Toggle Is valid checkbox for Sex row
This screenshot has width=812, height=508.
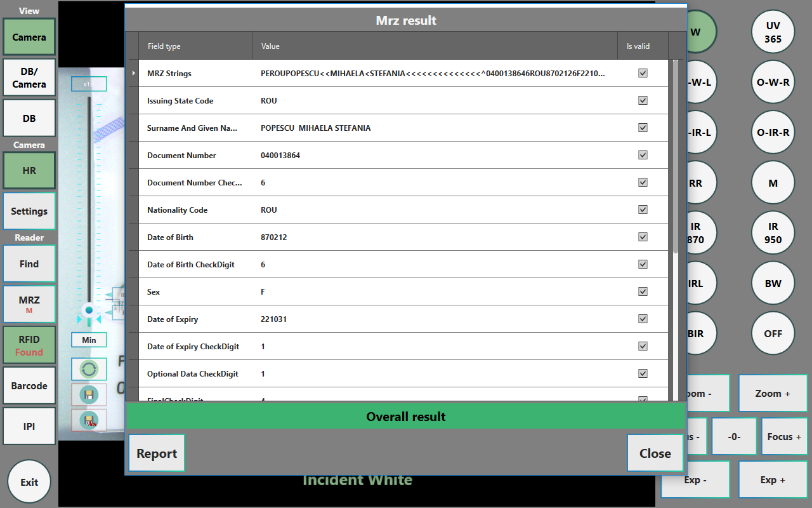point(643,291)
